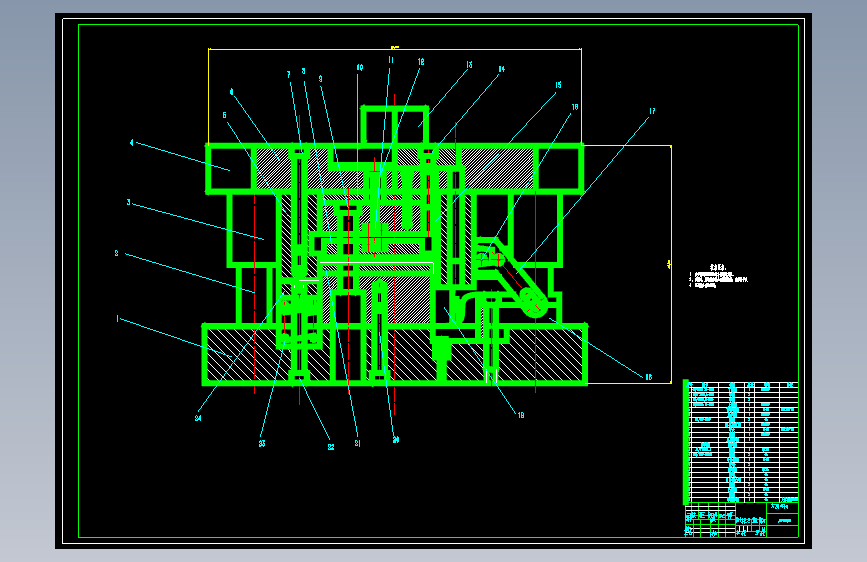Click part callout number 17

(x=652, y=111)
